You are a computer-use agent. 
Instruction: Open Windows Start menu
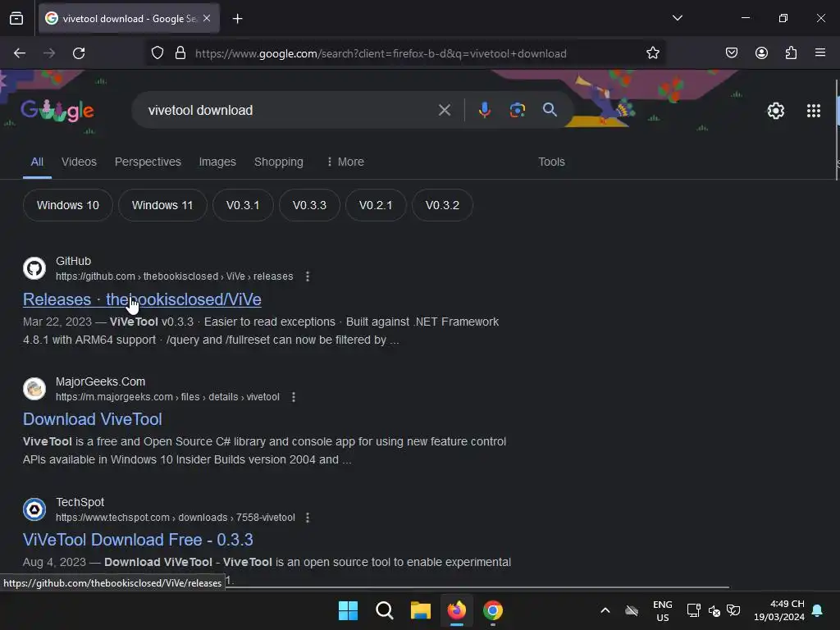pos(348,610)
